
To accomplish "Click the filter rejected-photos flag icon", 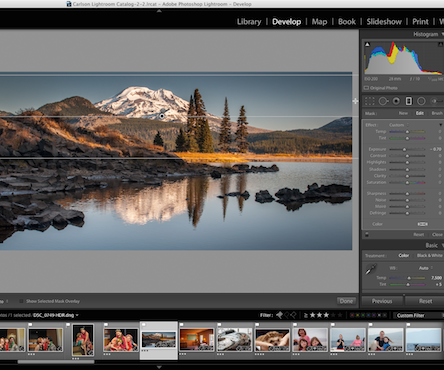I will click(x=293, y=315).
